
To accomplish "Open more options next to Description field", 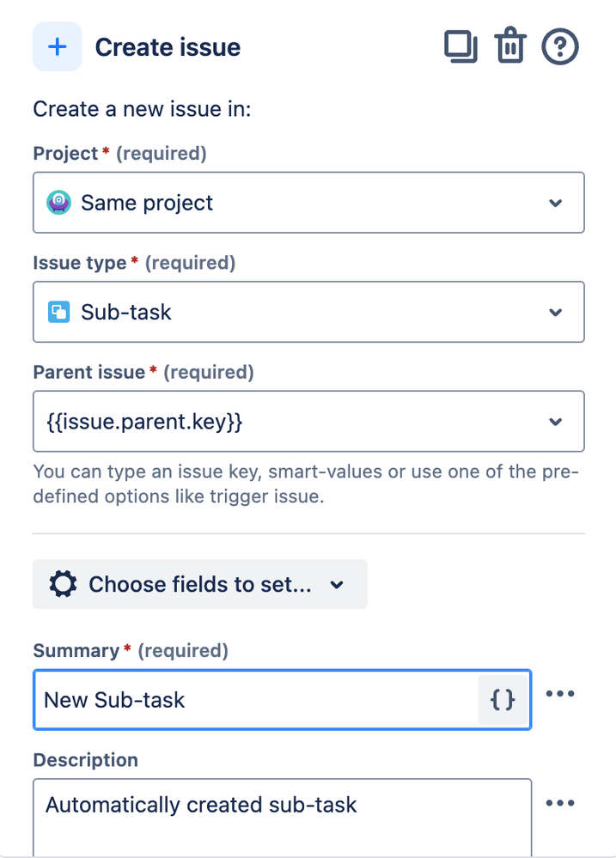I will pos(560,803).
